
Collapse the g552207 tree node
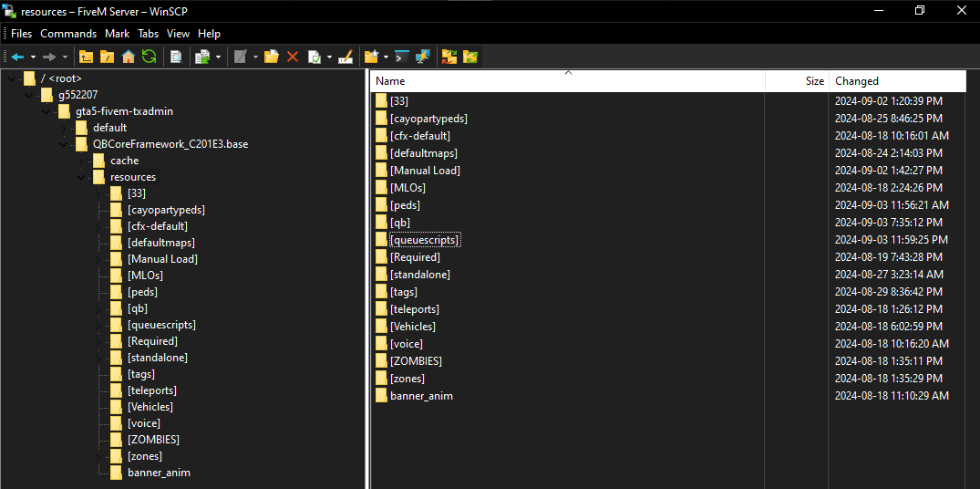click(x=29, y=95)
